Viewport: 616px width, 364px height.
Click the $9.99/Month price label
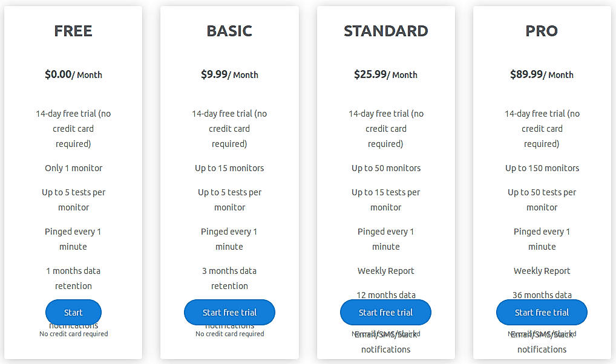point(229,74)
